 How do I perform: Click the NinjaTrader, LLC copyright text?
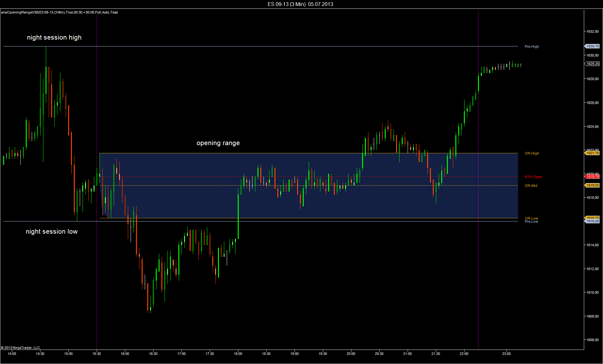20,348
